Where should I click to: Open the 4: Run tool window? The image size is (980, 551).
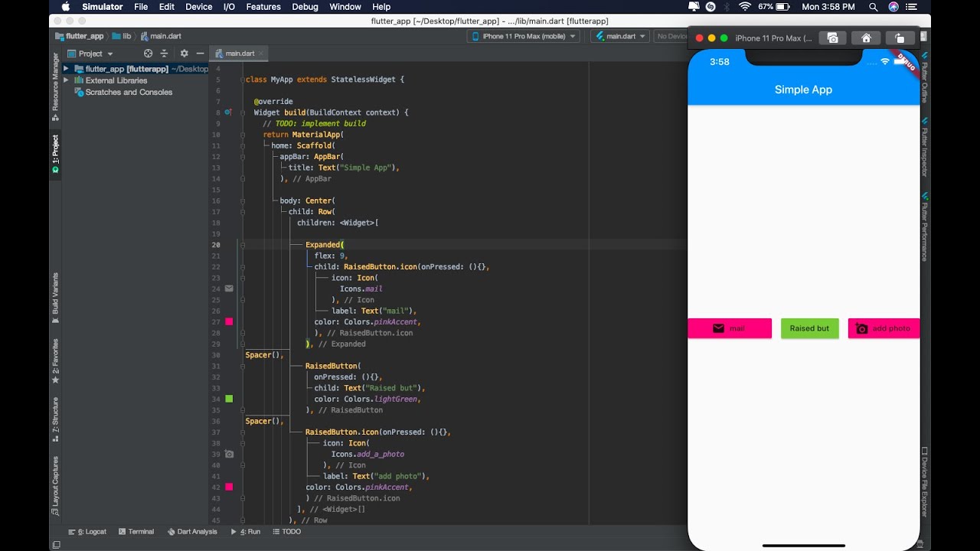(x=246, y=531)
